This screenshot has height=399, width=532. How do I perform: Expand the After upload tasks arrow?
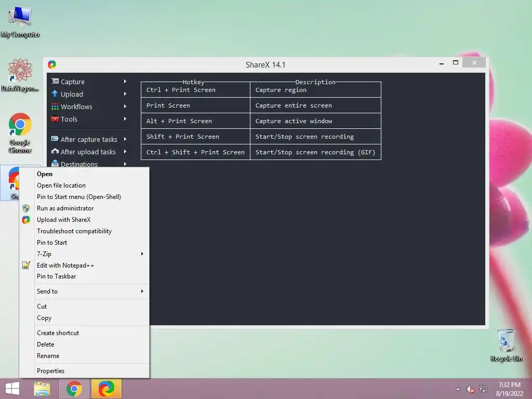[125, 152]
